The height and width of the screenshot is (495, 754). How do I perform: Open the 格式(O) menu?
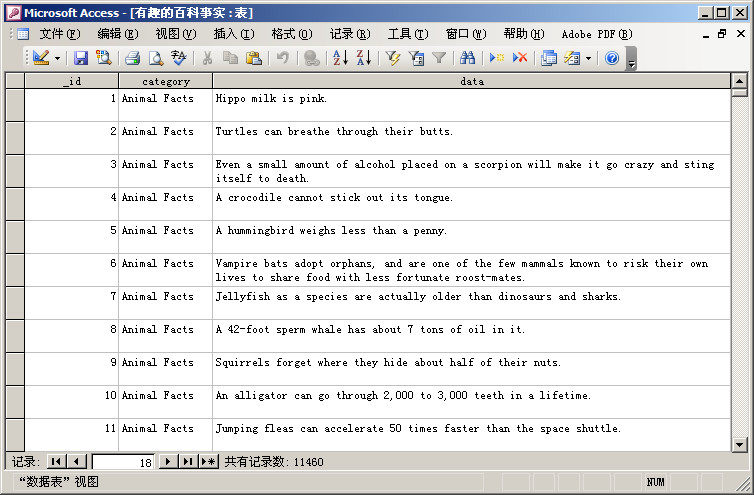292,34
